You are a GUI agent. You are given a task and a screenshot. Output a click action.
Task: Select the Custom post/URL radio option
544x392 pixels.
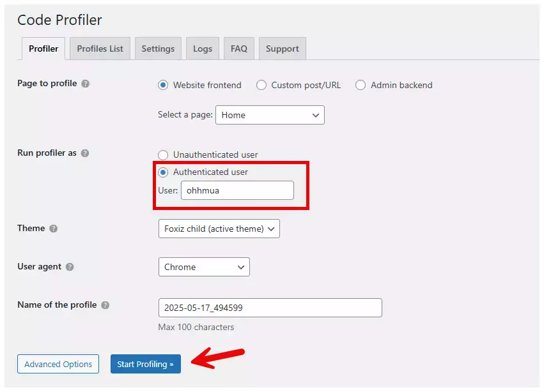[x=261, y=85]
